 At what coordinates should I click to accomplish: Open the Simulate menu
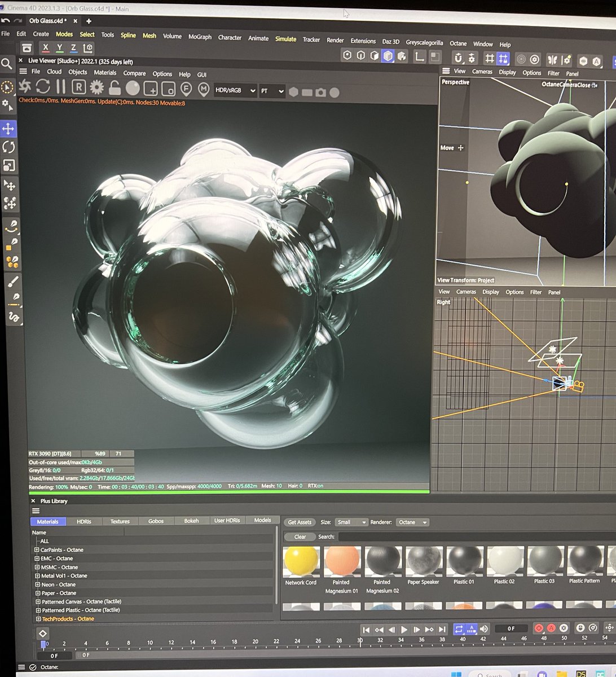pyautogui.click(x=285, y=39)
